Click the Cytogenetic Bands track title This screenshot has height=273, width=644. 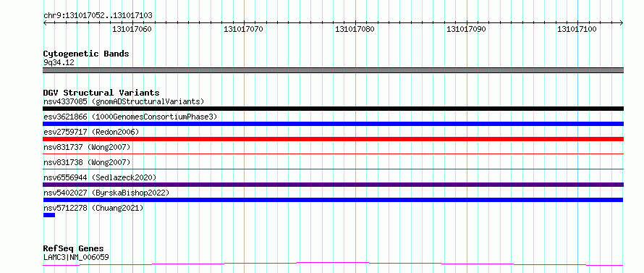(86, 54)
